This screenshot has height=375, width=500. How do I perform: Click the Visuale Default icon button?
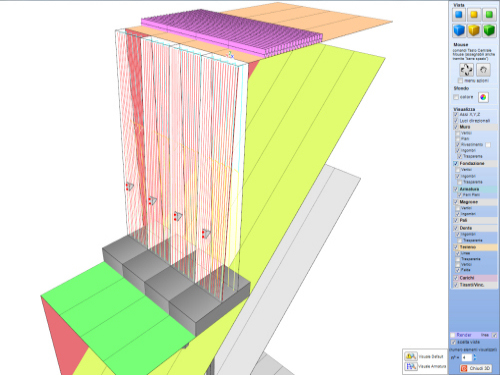411,356
